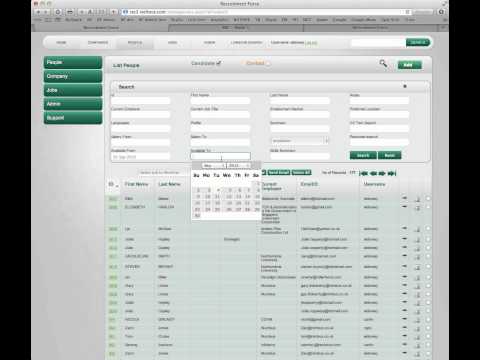The height and width of the screenshot is (360, 480).
Task: Go to previous page of records
Action: [373, 173]
